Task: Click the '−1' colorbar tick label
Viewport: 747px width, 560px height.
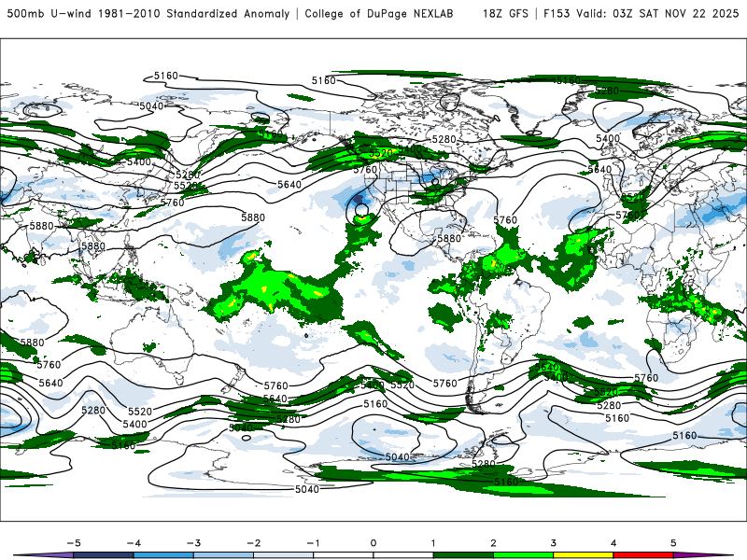Action: pyautogui.click(x=314, y=543)
